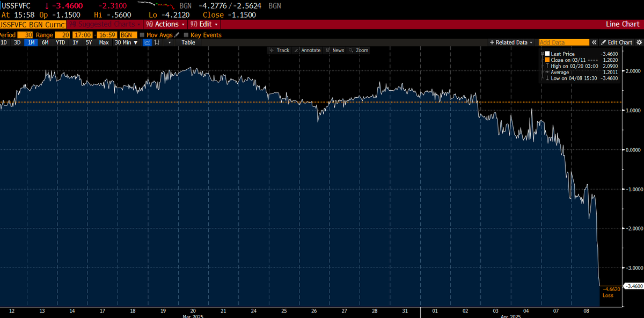Switch to the YTD timeframe tab
Image resolution: width=644 pixels, height=318 pixels.
click(x=60, y=42)
